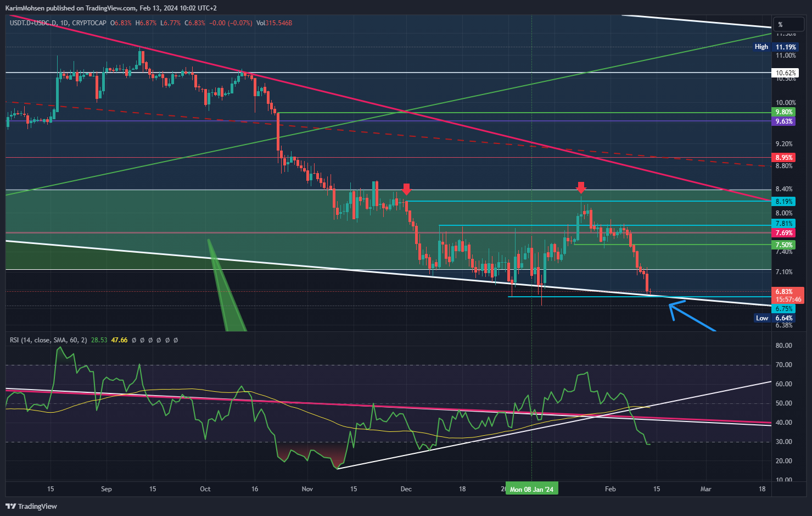Screen dimensions: 812x516
Task: Click the percent scale button
Action: point(788,24)
